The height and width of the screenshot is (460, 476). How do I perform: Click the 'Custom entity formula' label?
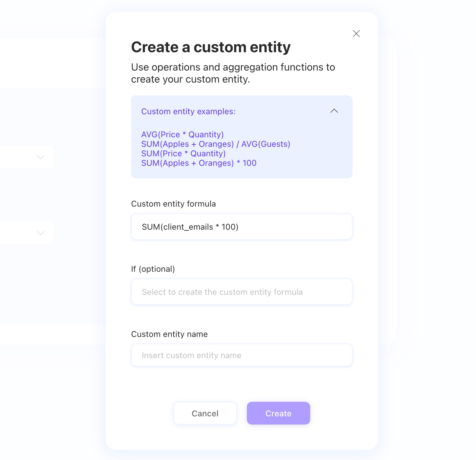173,204
